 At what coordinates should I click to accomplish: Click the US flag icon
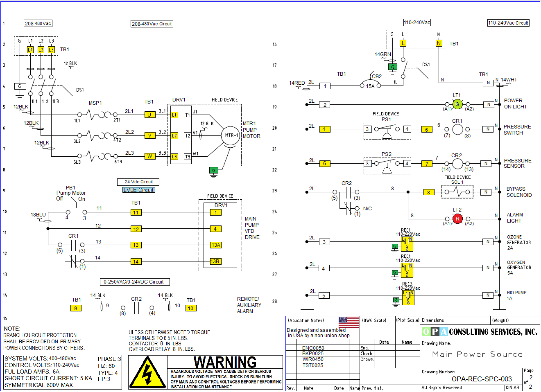(x=349, y=322)
